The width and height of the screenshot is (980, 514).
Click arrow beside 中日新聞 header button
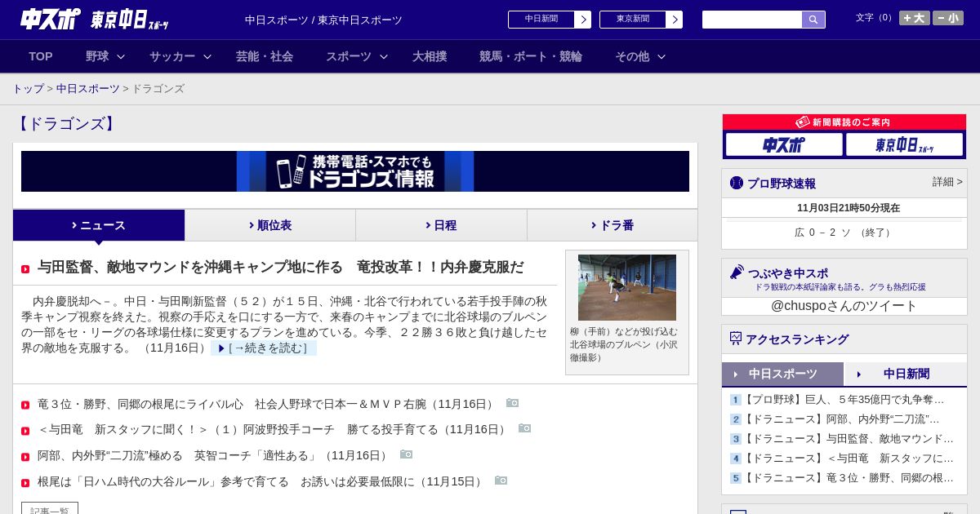(583, 20)
